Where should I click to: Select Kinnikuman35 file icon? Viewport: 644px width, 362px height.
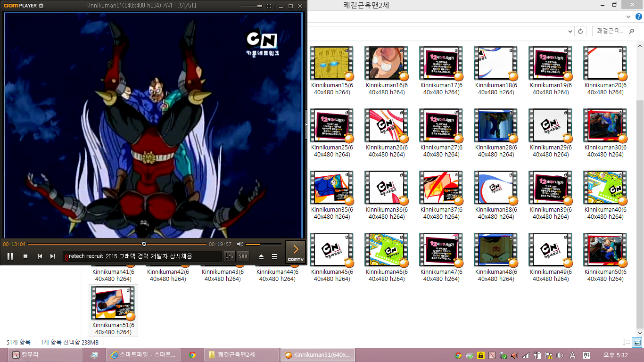(x=331, y=188)
